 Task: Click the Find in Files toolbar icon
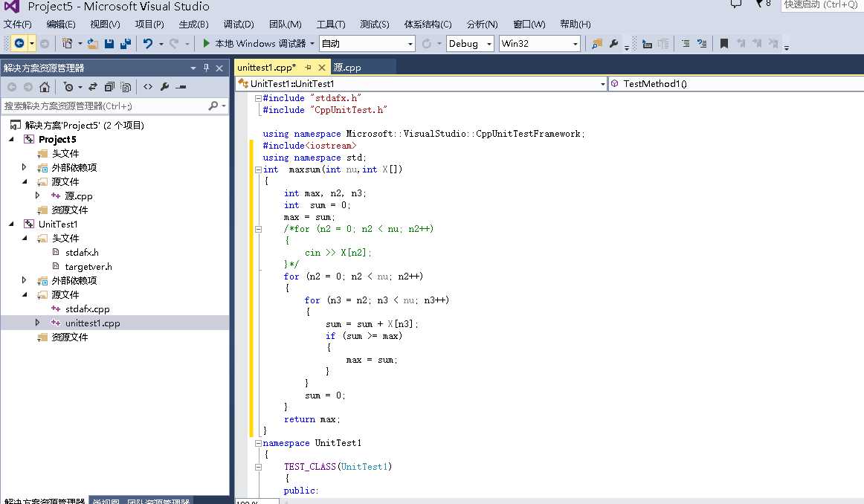(x=597, y=44)
